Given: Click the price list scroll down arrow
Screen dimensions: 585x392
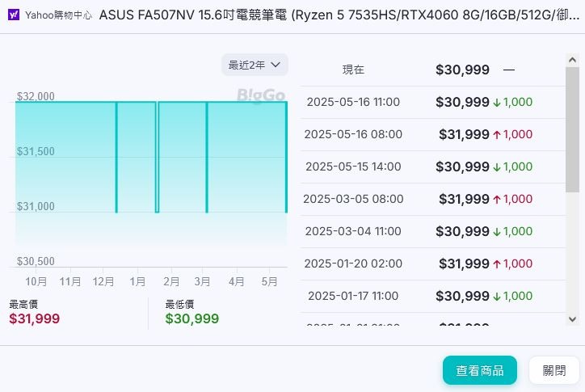Looking at the screenshot, I should [x=572, y=319].
